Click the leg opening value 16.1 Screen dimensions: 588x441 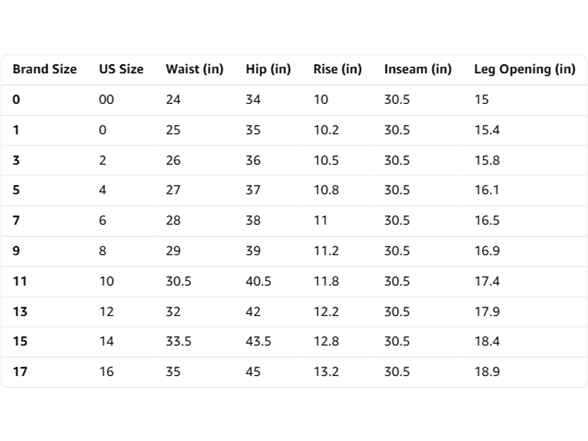coord(487,190)
